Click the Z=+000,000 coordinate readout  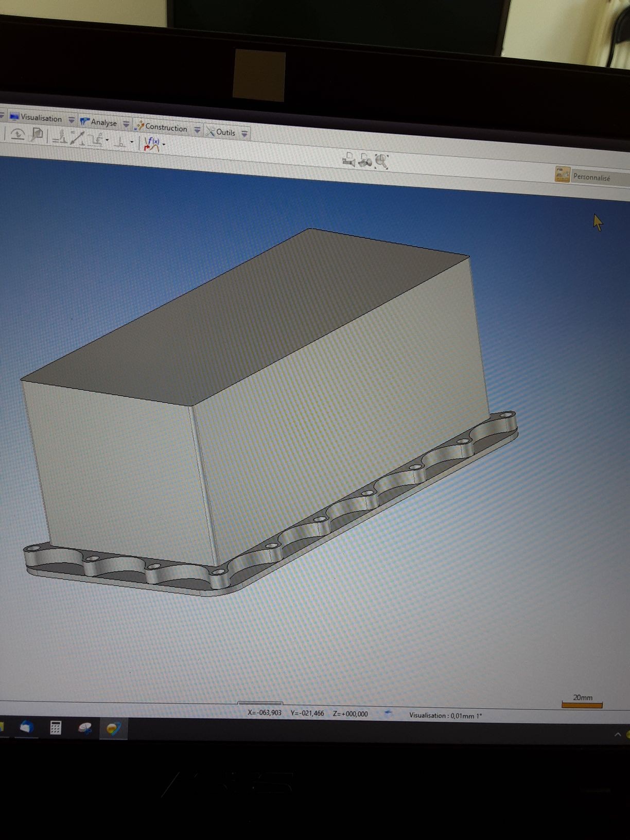[350, 714]
